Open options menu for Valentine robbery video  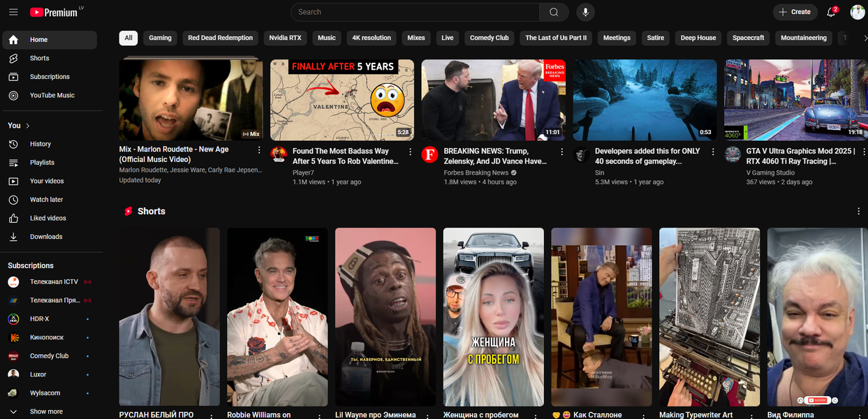[411, 152]
